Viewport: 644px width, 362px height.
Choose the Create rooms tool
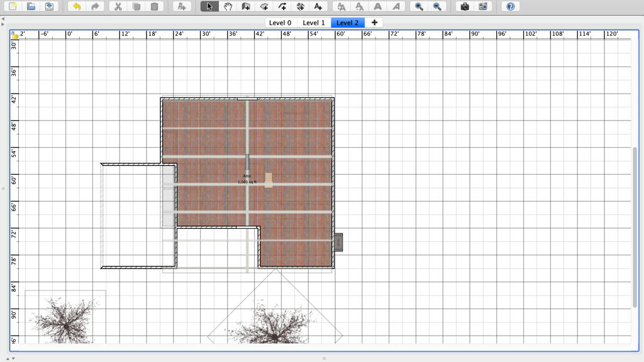click(264, 6)
